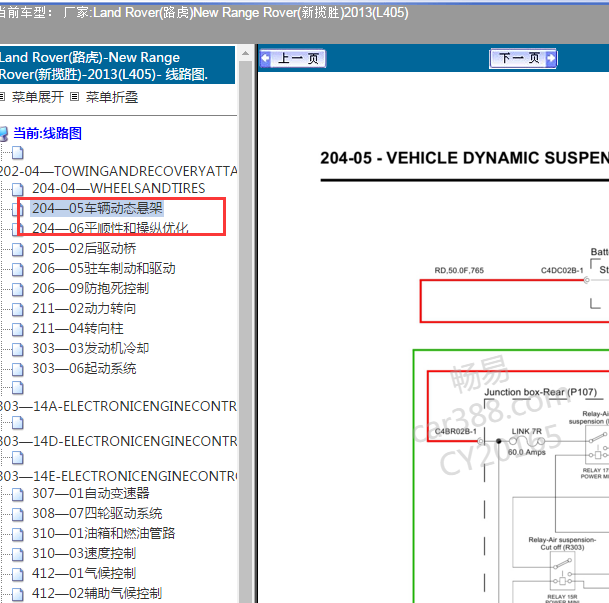Click connector label C4BR02B-1
This screenshot has width=609, height=603.
(x=456, y=431)
